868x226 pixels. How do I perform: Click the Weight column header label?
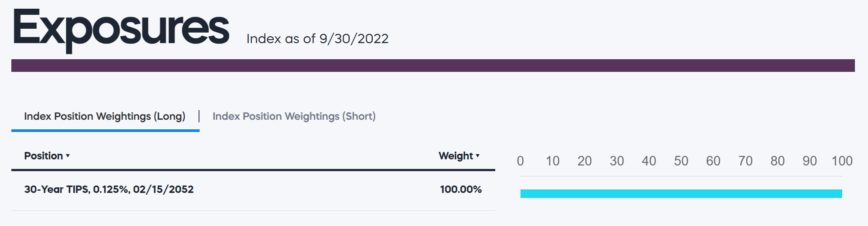click(456, 156)
